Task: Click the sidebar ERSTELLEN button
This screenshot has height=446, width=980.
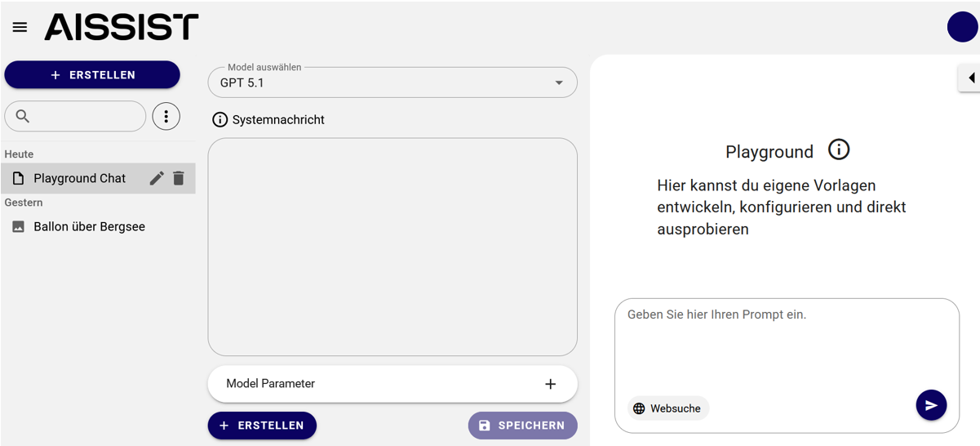Action: pyautogui.click(x=92, y=74)
